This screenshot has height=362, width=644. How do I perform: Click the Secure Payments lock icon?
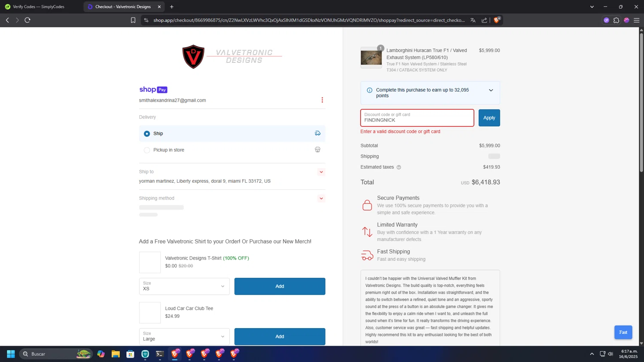[367, 205]
